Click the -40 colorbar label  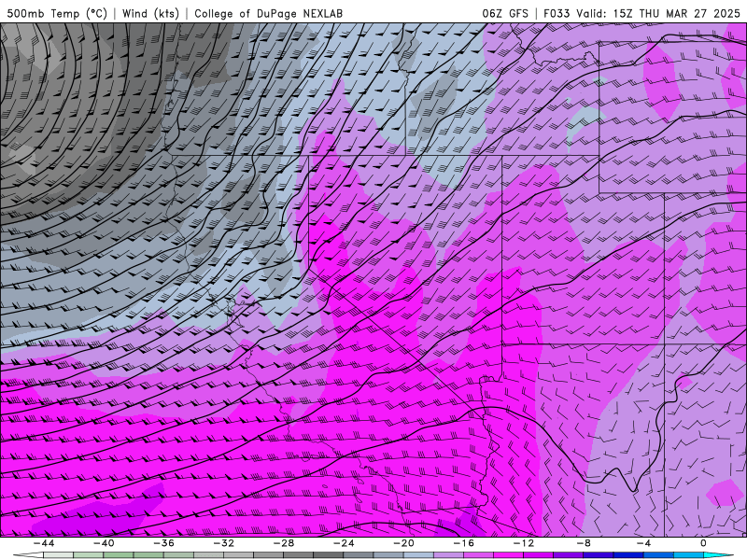(x=104, y=543)
